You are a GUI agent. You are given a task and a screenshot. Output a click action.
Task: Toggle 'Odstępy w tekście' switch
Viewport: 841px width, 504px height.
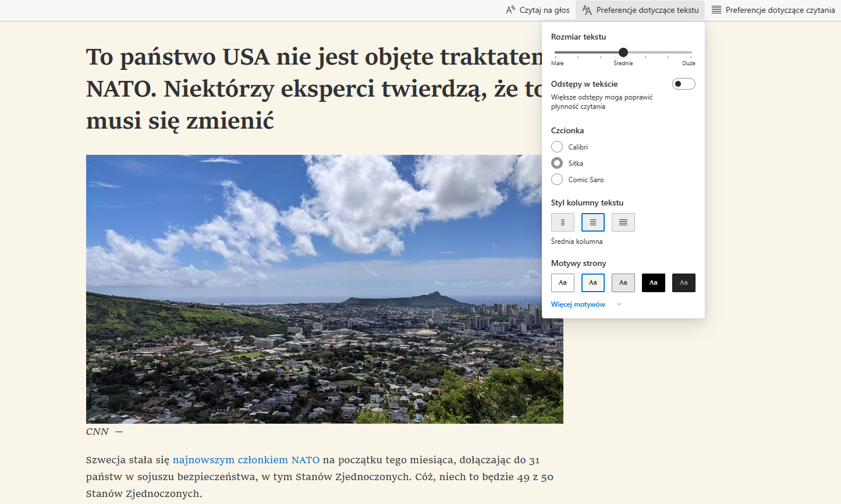click(684, 84)
